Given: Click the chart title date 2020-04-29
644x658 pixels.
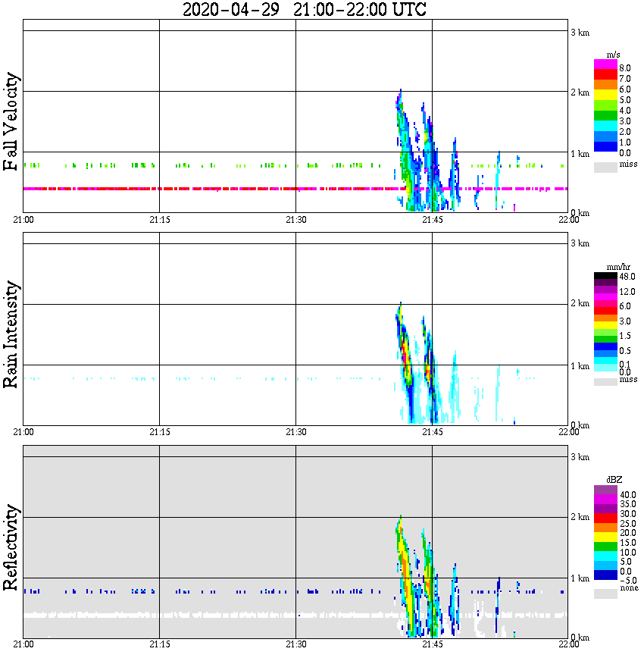Looking at the screenshot, I should click(x=231, y=9).
